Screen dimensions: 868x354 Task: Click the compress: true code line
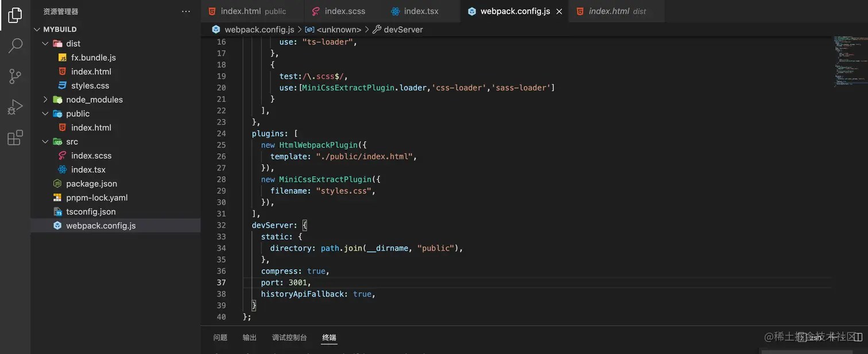[295, 271]
